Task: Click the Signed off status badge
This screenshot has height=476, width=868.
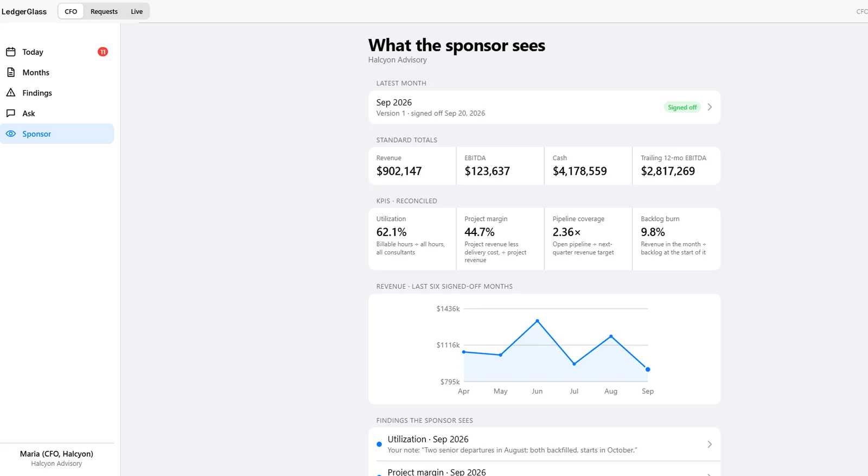Action: coord(682,107)
